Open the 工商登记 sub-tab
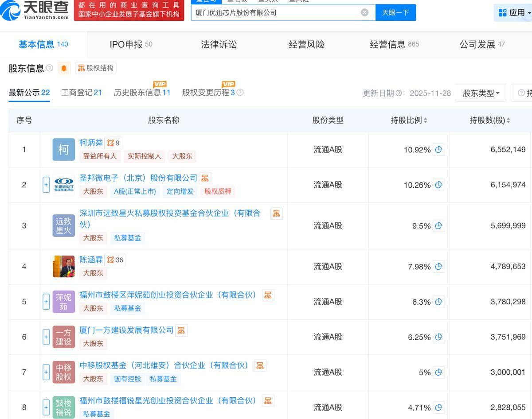This screenshot has height=419, width=532. (81, 93)
